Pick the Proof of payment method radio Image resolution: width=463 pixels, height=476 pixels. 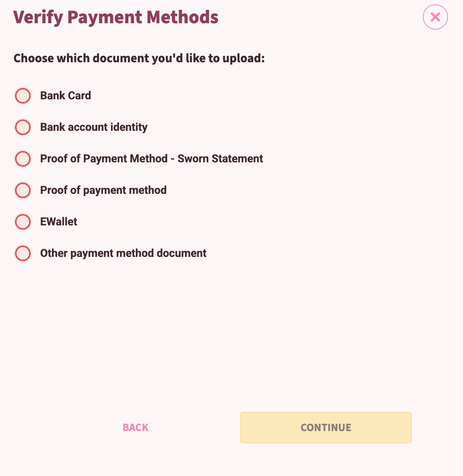(x=23, y=190)
